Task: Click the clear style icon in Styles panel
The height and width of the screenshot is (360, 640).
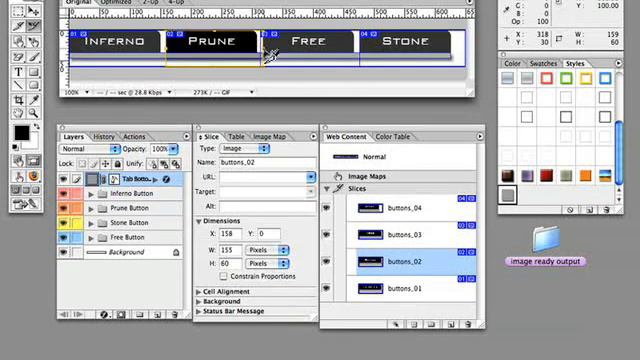Action: [570, 210]
